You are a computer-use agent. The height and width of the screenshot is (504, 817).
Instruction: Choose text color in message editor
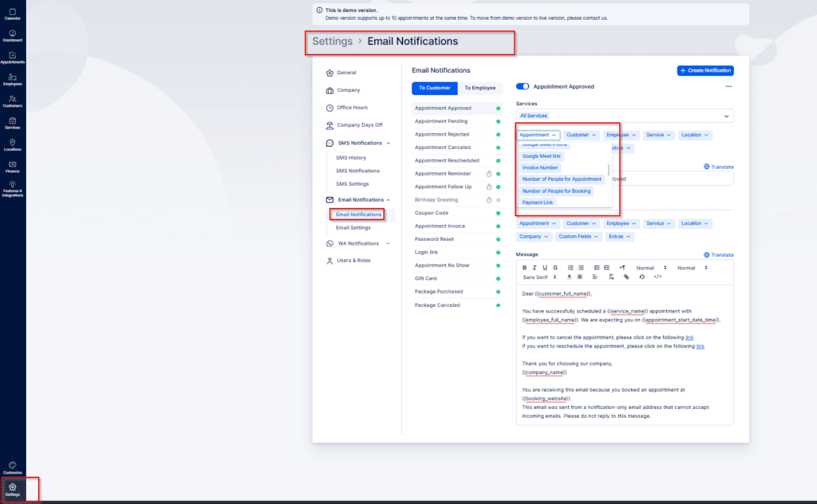(x=570, y=277)
